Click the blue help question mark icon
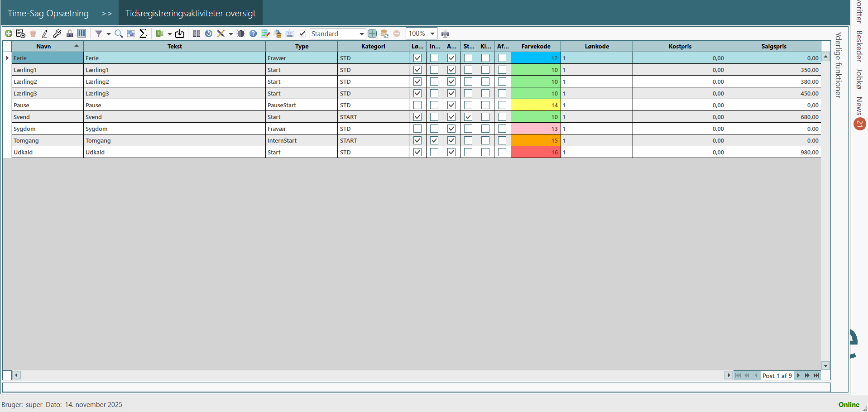Screen dimensions: 868x412 (253, 34)
